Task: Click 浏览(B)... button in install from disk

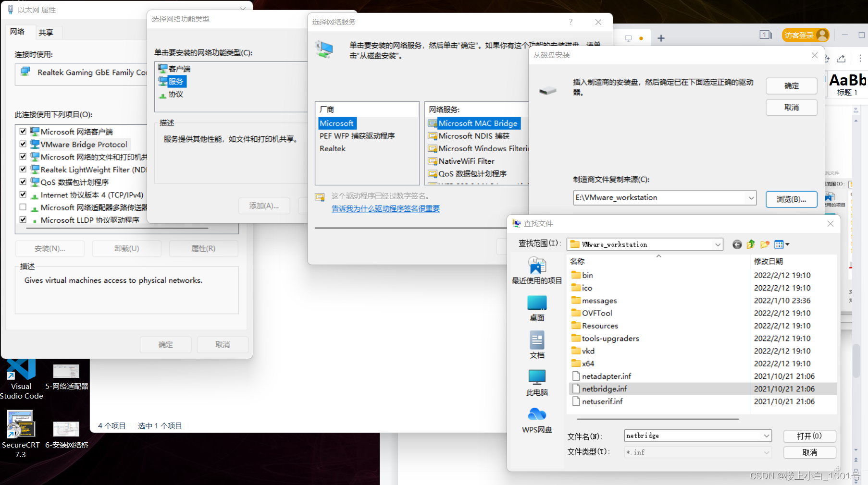Action: pyautogui.click(x=792, y=199)
